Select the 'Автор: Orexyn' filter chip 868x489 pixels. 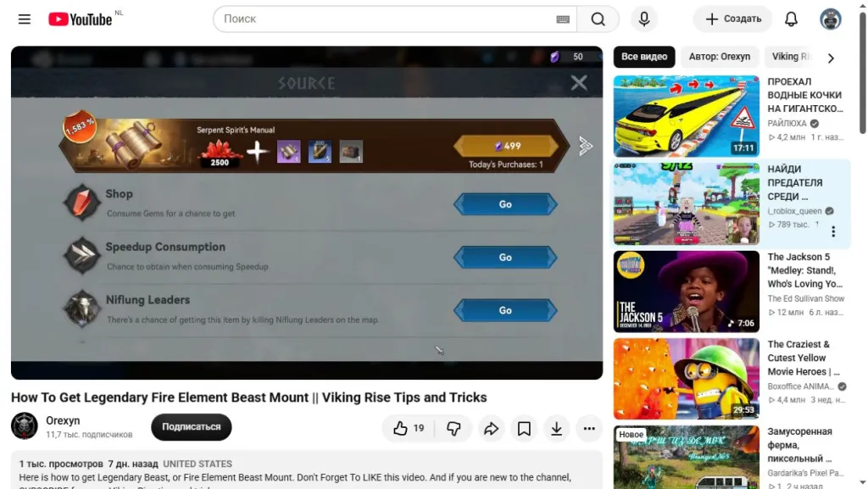[x=719, y=57]
